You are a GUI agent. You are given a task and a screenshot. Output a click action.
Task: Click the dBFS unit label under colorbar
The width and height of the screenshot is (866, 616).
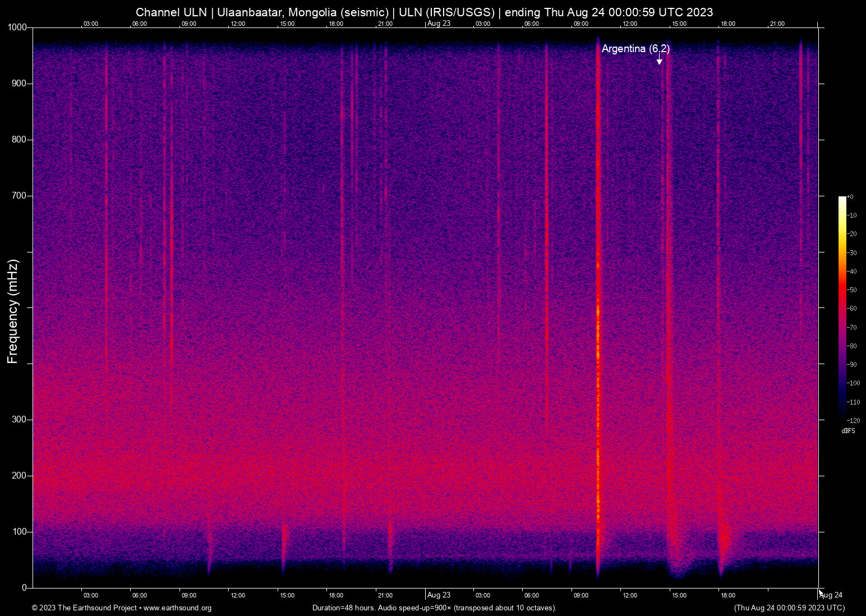pyautogui.click(x=848, y=431)
